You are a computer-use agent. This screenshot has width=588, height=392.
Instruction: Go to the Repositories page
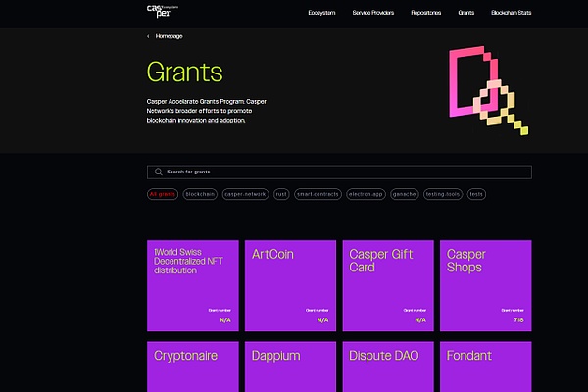pos(426,13)
